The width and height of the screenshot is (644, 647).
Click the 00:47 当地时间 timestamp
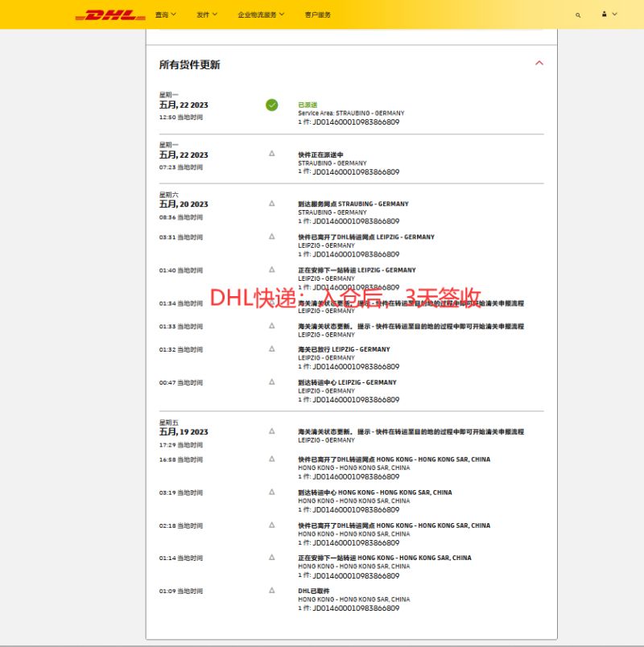[181, 382]
